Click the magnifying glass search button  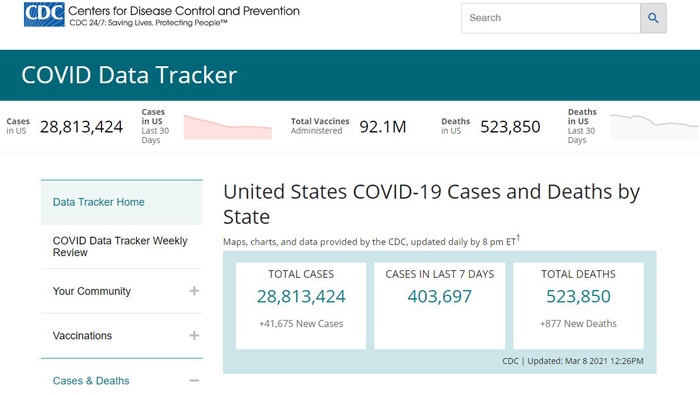coord(653,18)
